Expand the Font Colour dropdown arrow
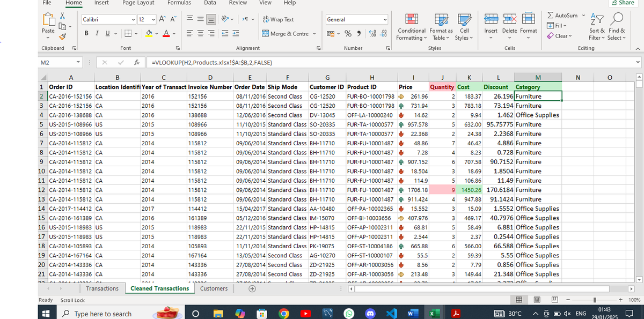Viewport: 644px width, 319px height. point(175,34)
